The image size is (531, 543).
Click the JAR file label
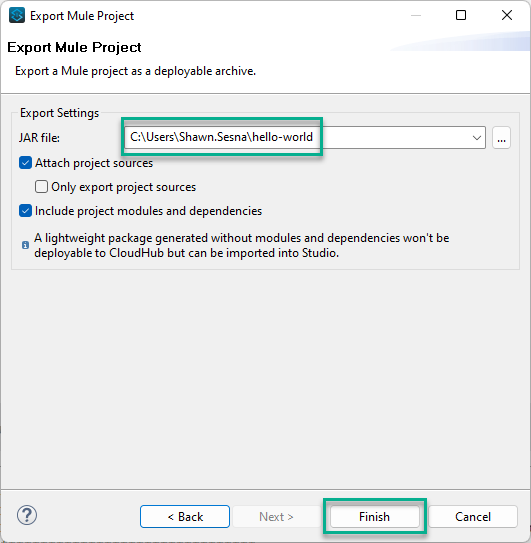tap(39, 138)
